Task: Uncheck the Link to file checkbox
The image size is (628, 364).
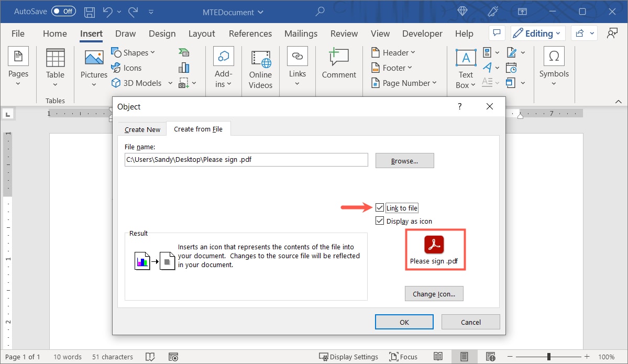Action: 380,207
